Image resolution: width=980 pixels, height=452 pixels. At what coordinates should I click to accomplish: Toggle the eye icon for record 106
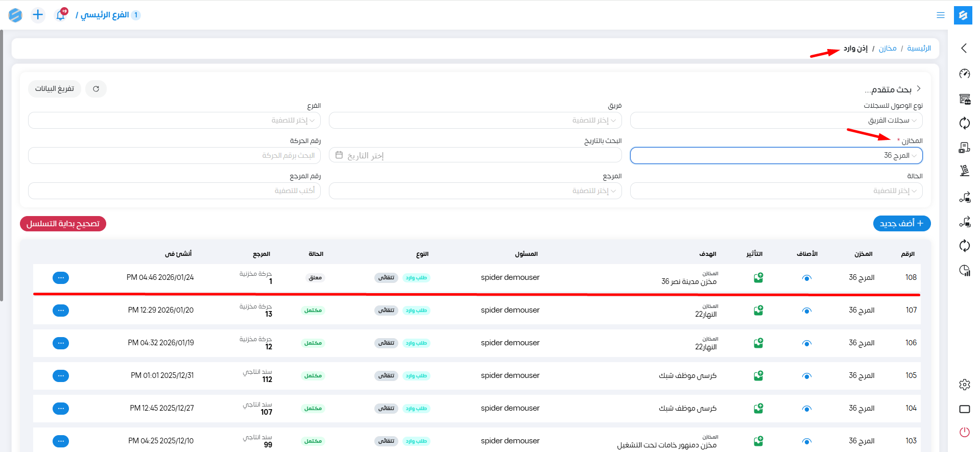coord(806,343)
